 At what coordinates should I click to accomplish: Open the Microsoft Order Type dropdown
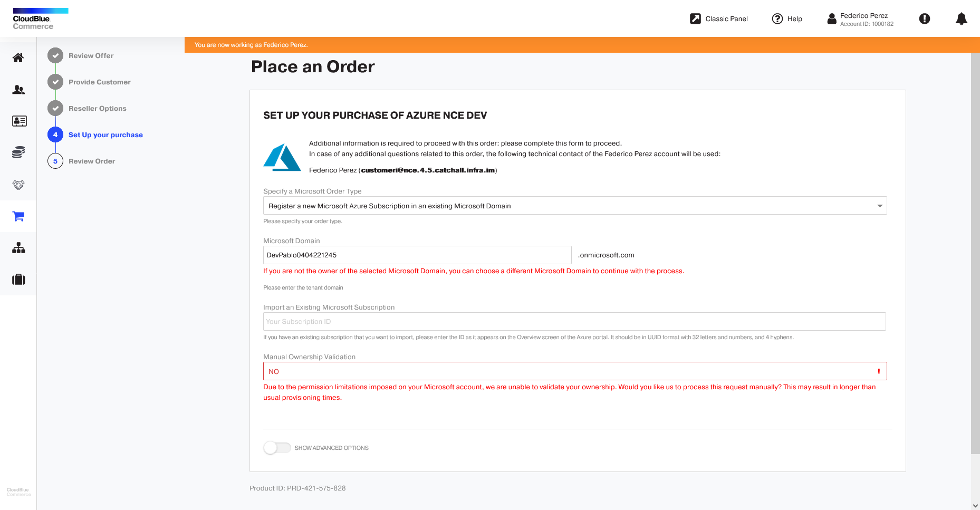[575, 206]
